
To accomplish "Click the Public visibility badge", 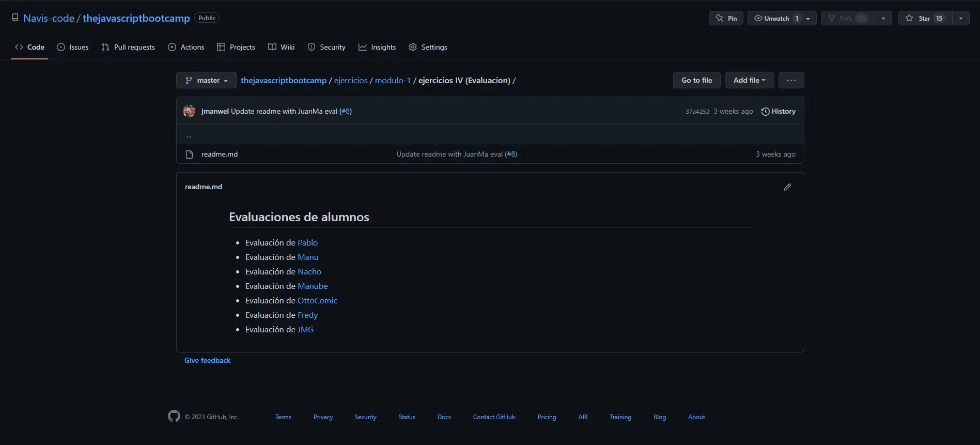I will (207, 18).
